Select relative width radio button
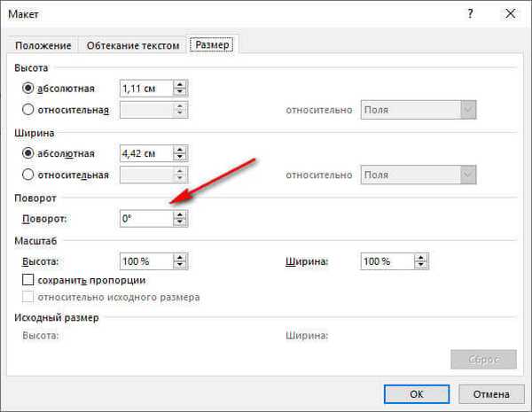The width and height of the screenshot is (532, 412). pos(29,175)
